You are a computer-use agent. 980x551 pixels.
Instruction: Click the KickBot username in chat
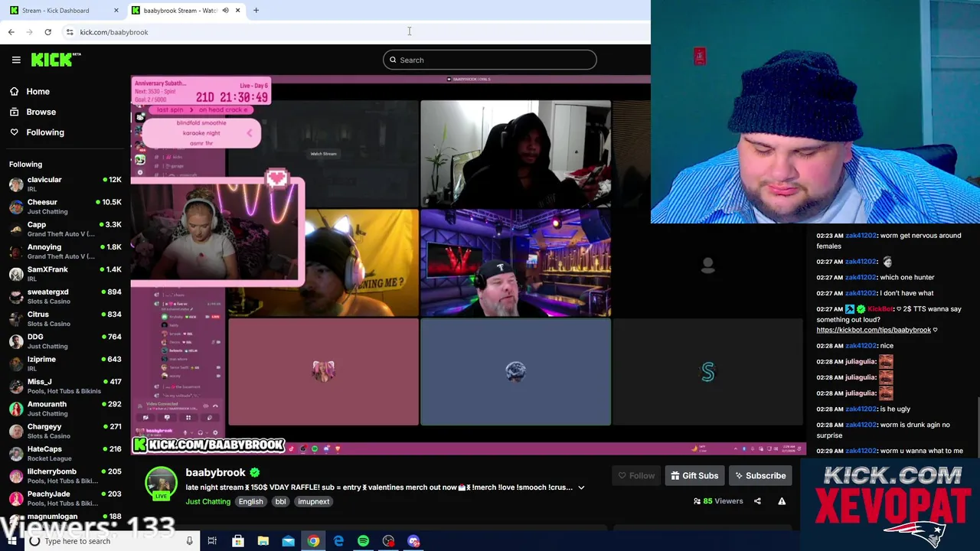pyautogui.click(x=880, y=309)
